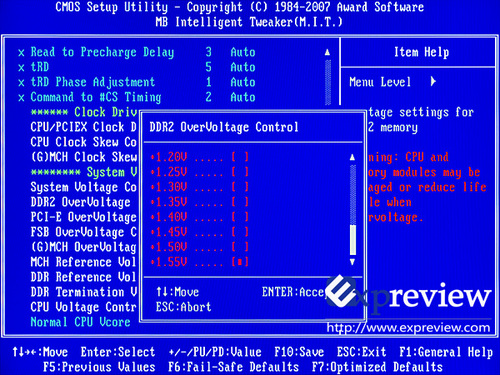Select the +1.30V voltage option
Screen dimensions: 500x375
pos(200,187)
